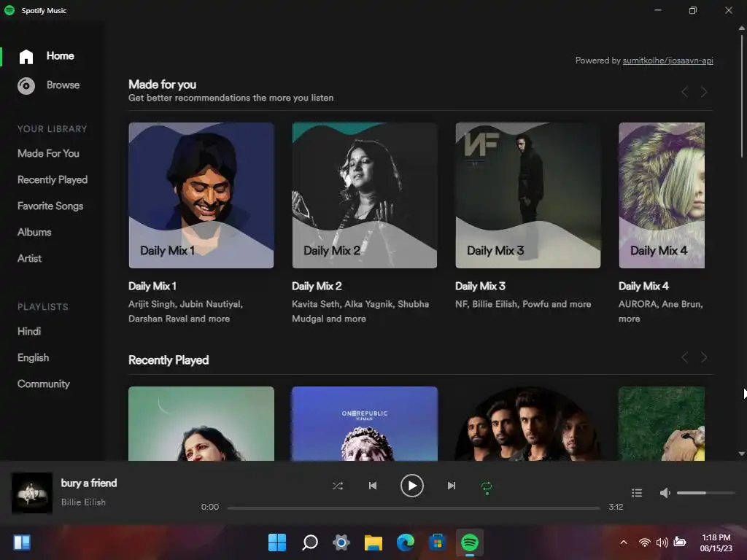Open the Widgets panel icon
This screenshot has height=560, width=747.
tap(22, 542)
